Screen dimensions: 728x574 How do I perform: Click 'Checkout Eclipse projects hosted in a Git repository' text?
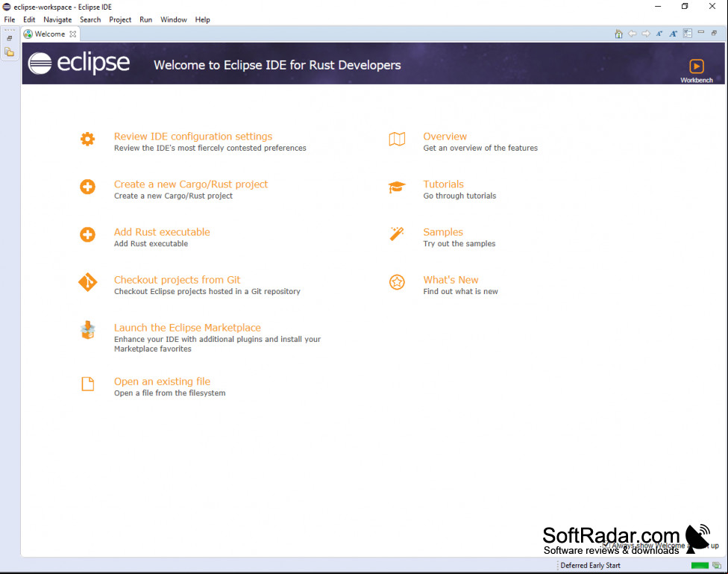207,291
